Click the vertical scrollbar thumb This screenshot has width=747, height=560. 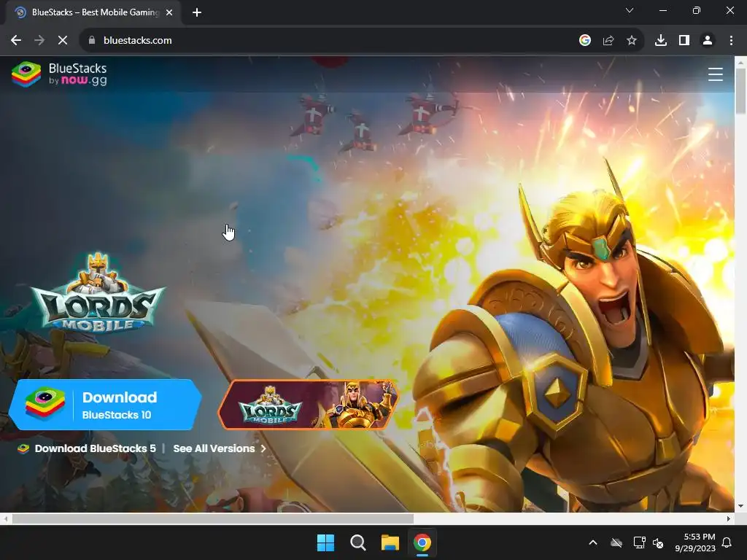(740, 91)
